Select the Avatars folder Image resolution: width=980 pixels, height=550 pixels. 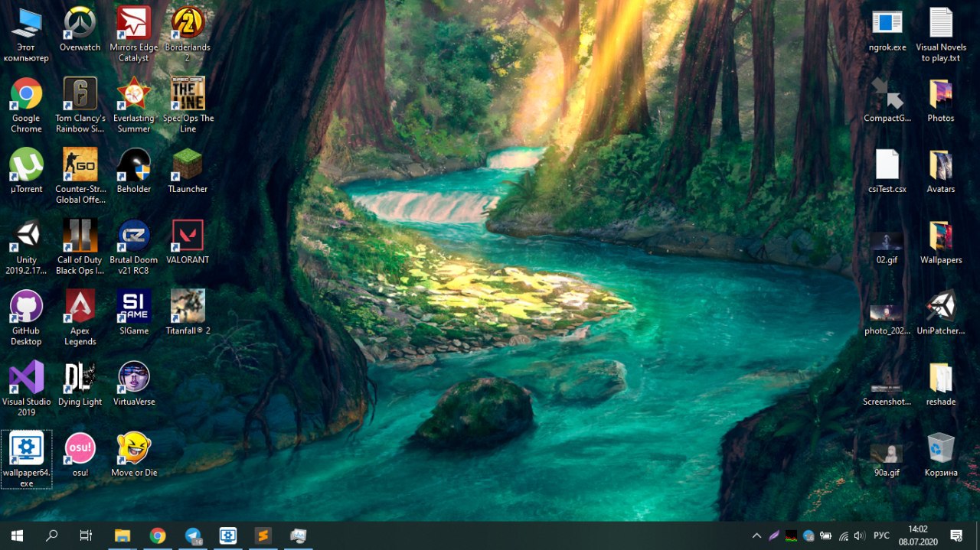pyautogui.click(x=941, y=170)
